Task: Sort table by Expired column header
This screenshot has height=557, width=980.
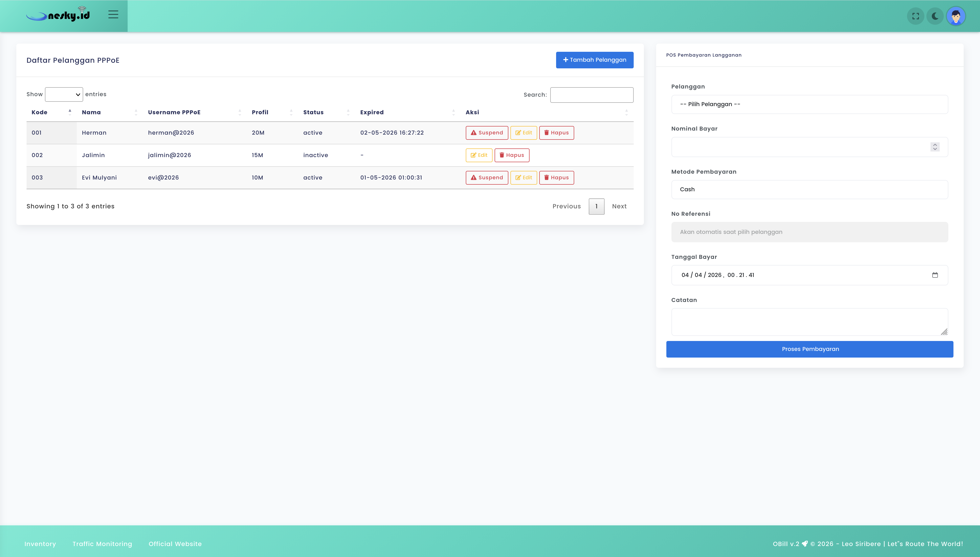Action: (372, 112)
